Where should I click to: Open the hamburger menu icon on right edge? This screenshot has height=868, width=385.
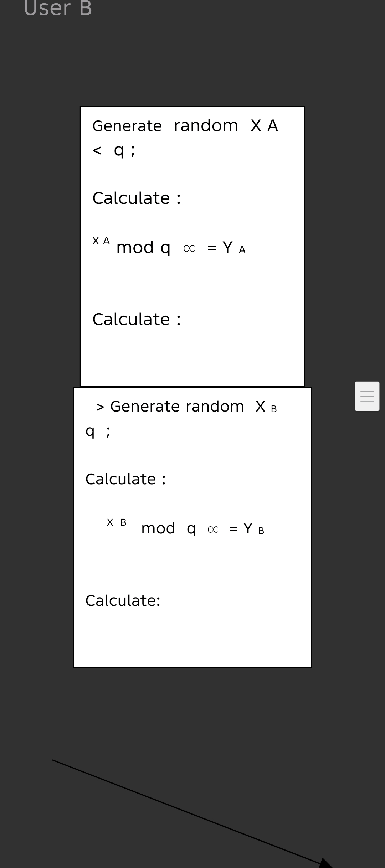point(367,396)
